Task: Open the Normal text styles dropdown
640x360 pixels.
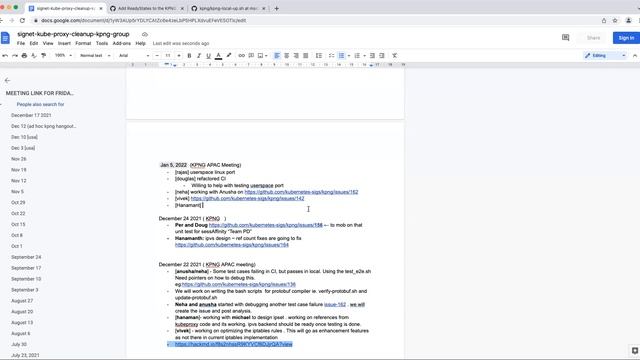Action: (x=95, y=56)
